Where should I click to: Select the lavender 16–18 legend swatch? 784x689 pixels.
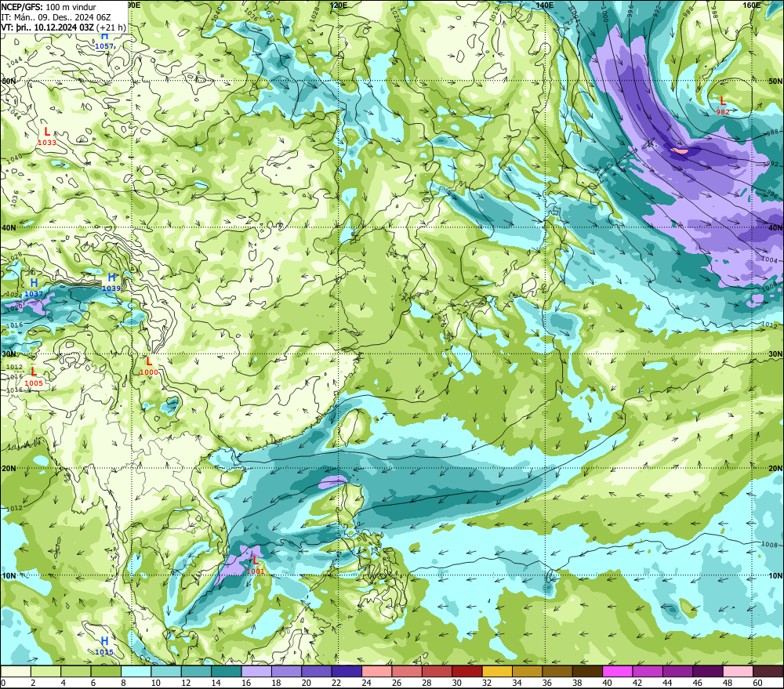pyautogui.click(x=256, y=671)
